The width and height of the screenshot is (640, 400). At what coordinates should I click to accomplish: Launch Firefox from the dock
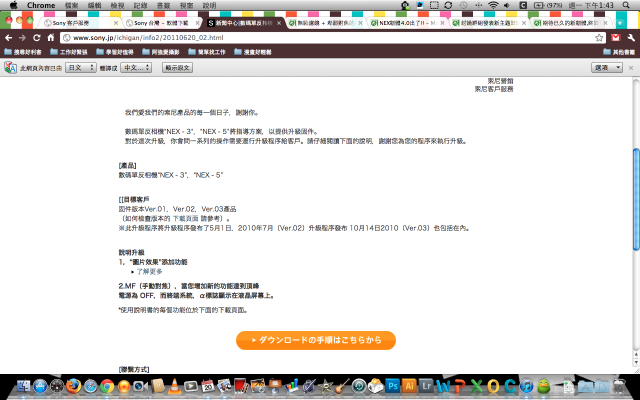click(73, 386)
